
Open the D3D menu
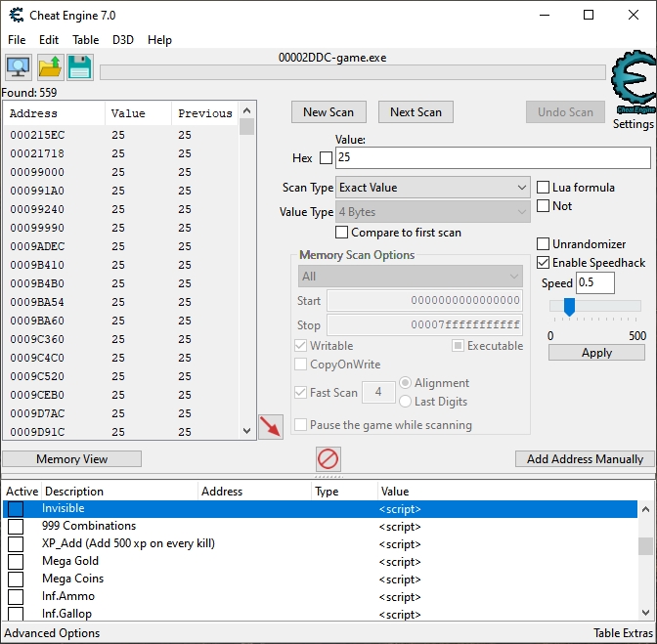coord(123,40)
